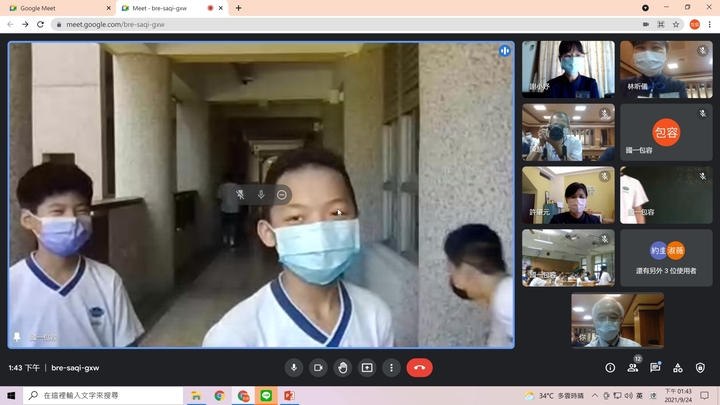
Task: Open the Activities panel icon
Action: click(678, 368)
